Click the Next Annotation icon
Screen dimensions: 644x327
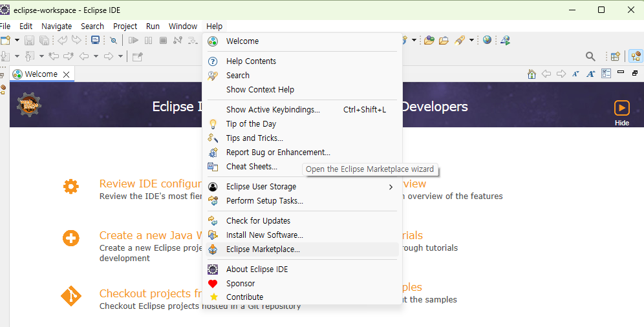tap(5, 56)
